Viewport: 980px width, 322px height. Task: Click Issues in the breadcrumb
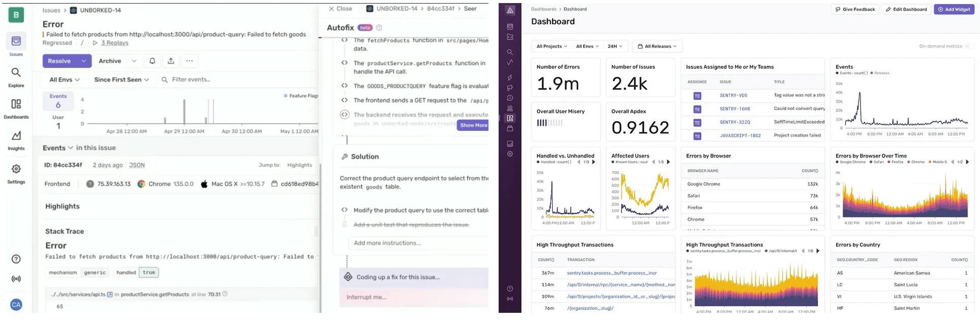(x=51, y=10)
